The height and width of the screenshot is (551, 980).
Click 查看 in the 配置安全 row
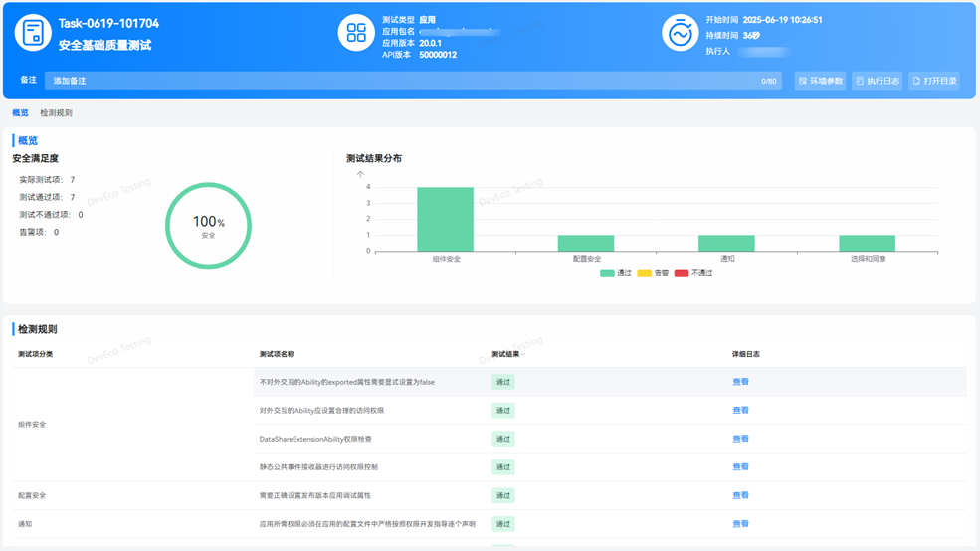[740, 495]
